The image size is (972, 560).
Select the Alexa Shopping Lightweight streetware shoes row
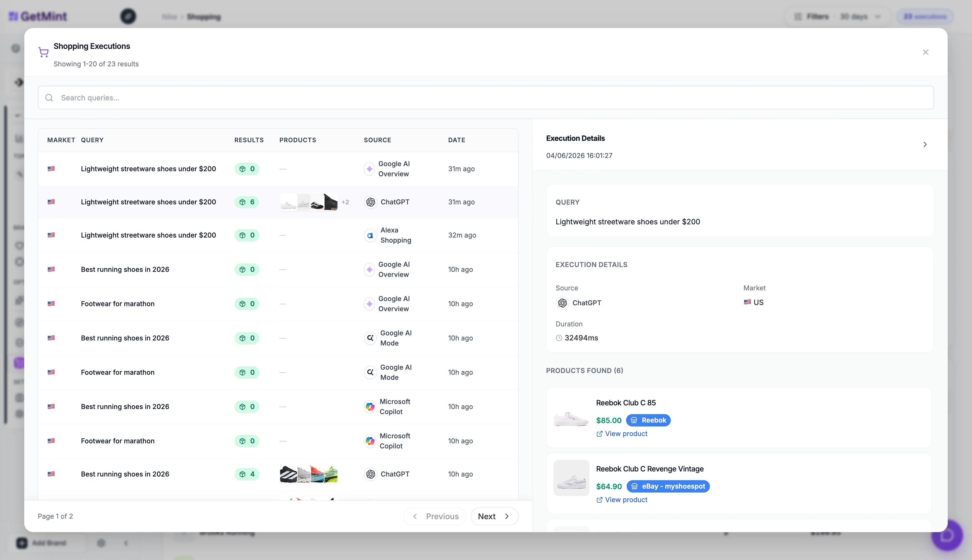pyautogui.click(x=278, y=235)
